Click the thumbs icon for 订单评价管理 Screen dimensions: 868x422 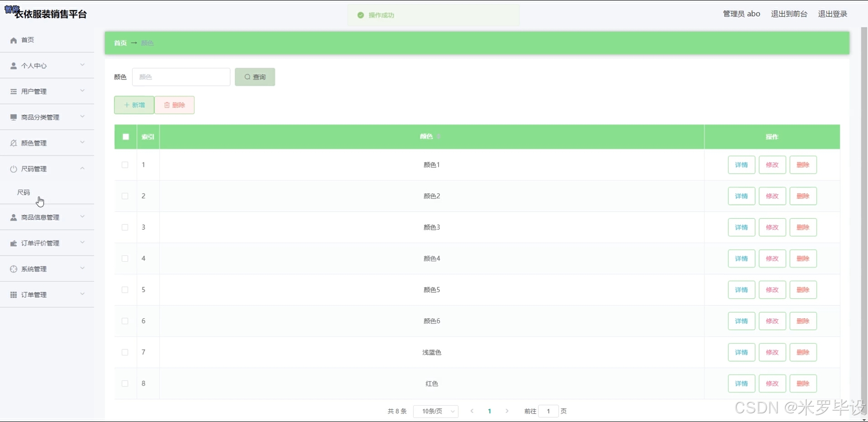[14, 243]
